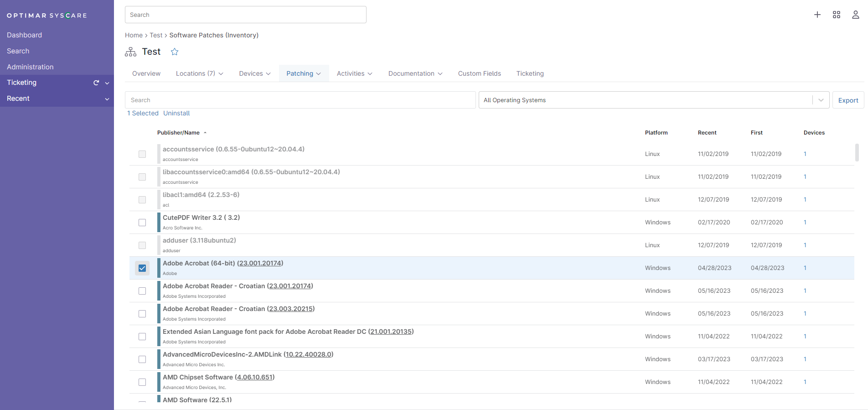This screenshot has height=410, width=868.
Task: Refresh the Ticketing sidebar section
Action: pos(96,83)
